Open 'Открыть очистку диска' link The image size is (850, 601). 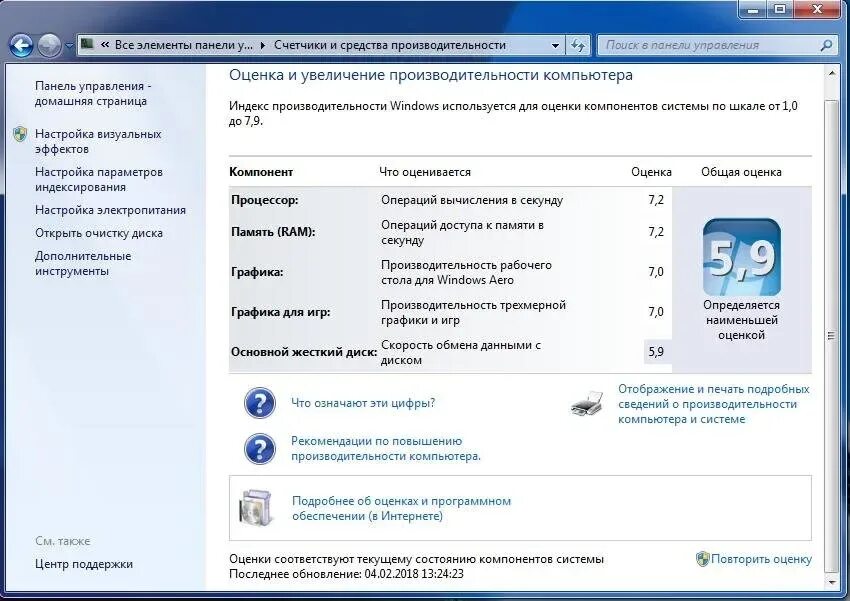99,233
